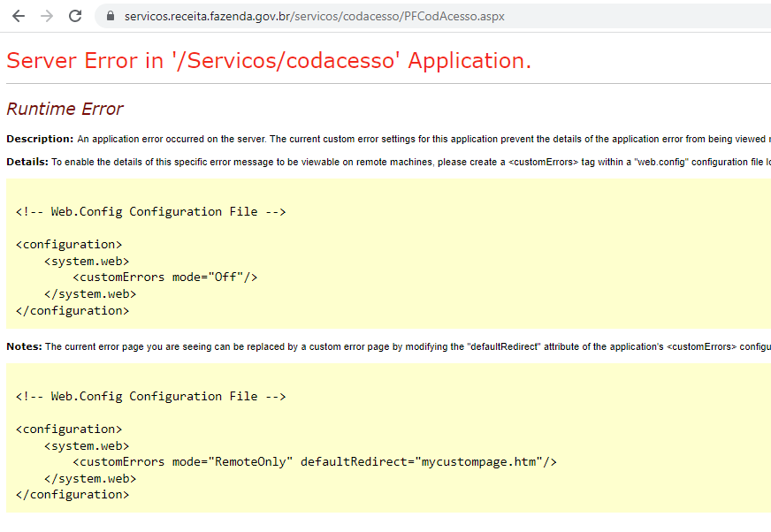Click the opening <system.web> tag in first block

point(87,261)
